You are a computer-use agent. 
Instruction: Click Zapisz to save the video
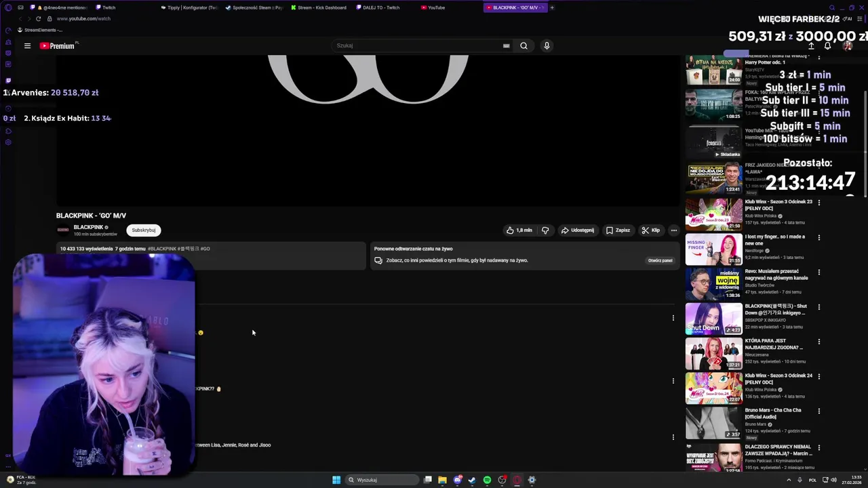coord(618,230)
